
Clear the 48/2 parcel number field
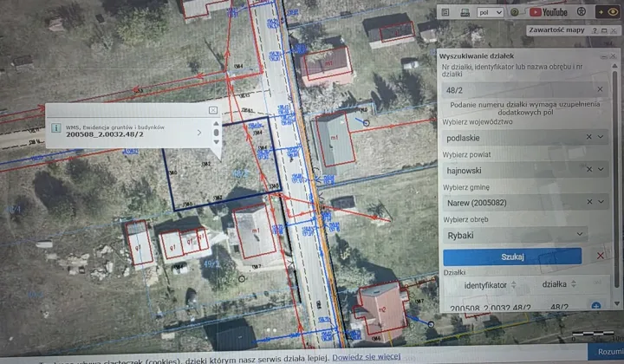tap(600, 89)
